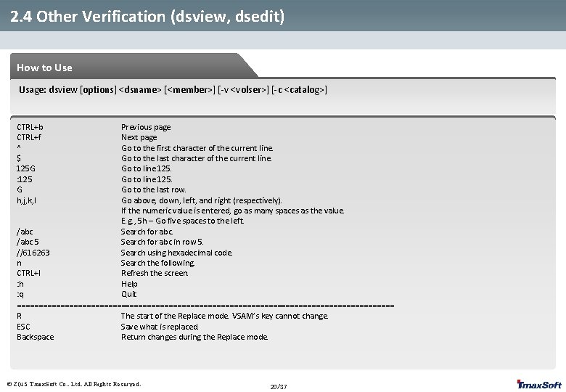Click the ':q' command entry
Image resolution: width=566 pixels, height=392 pixels.
pos(20,294)
